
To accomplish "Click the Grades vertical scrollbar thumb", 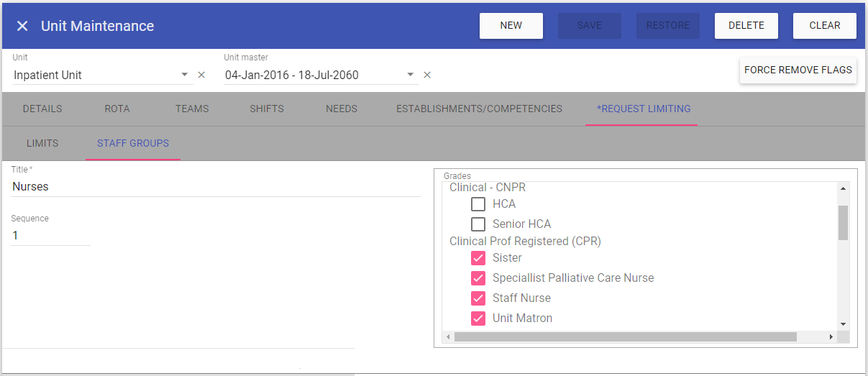I will point(843,222).
